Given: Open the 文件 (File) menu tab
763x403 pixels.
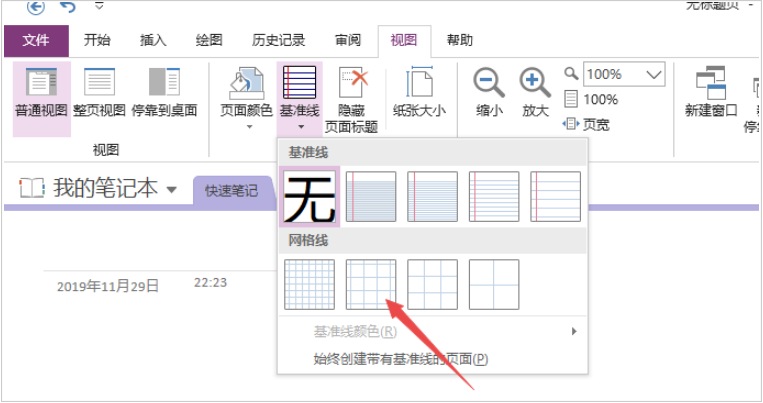Looking at the screenshot, I should pyautogui.click(x=36, y=41).
